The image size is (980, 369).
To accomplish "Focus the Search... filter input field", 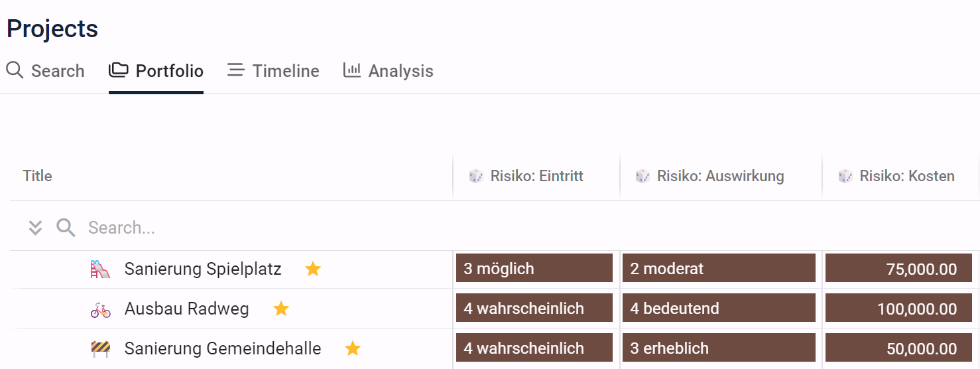I will click(x=265, y=228).
